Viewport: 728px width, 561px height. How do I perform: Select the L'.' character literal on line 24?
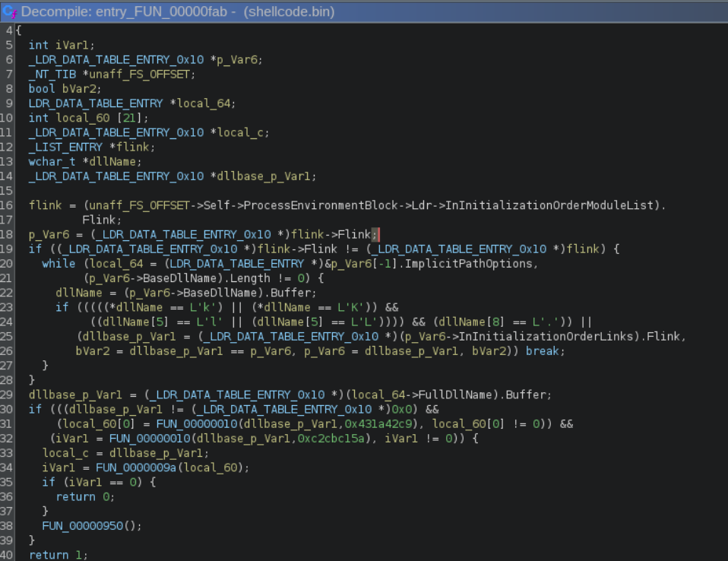click(546, 322)
